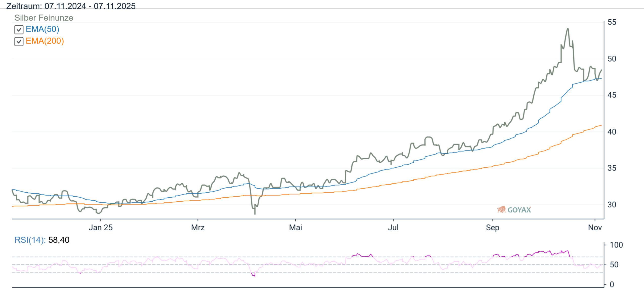The height and width of the screenshot is (290, 644).
Task: Click the GOYAX watermark text
Action: click(519, 210)
